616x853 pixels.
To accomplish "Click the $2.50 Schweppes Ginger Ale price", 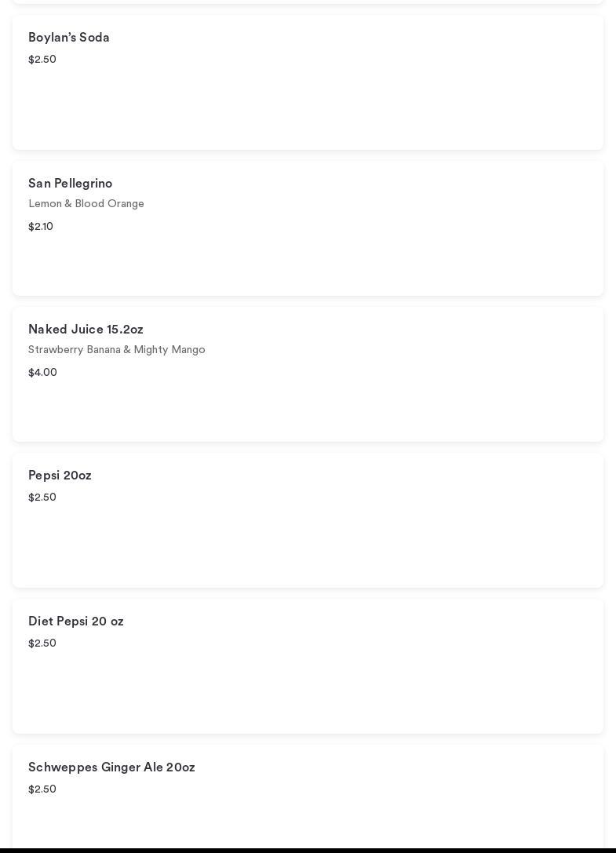I will [x=42, y=789].
